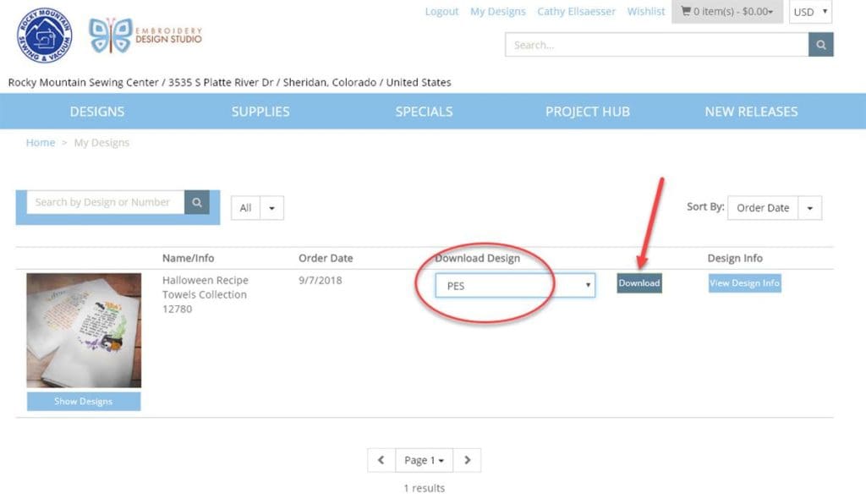Switch to NEW RELEASES section
Screen dimensions: 866x504
tap(751, 111)
